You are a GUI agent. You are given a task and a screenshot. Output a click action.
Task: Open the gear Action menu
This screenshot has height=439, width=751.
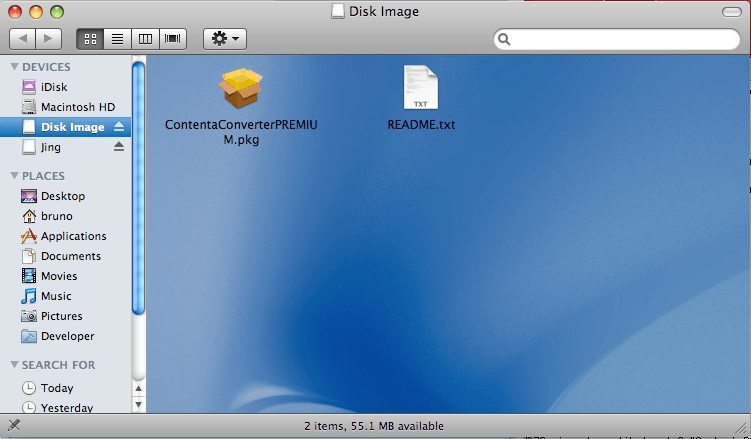click(x=225, y=39)
